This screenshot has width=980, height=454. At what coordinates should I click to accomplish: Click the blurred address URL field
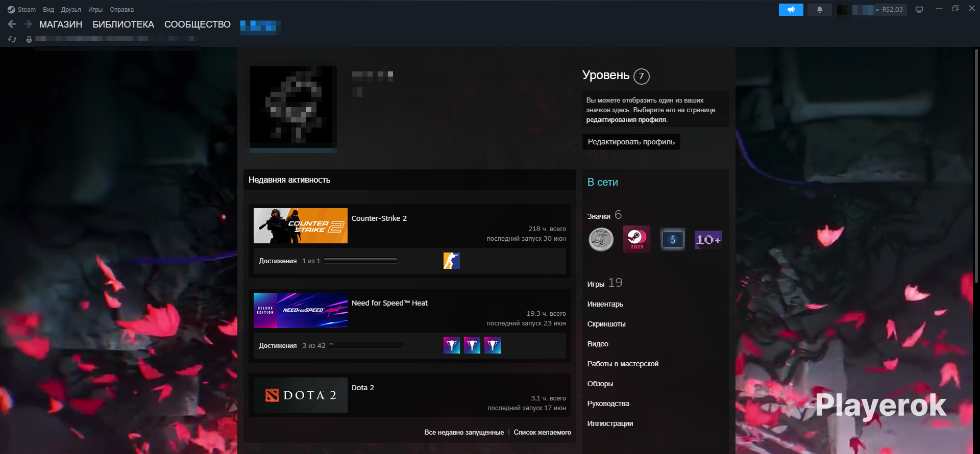117,39
